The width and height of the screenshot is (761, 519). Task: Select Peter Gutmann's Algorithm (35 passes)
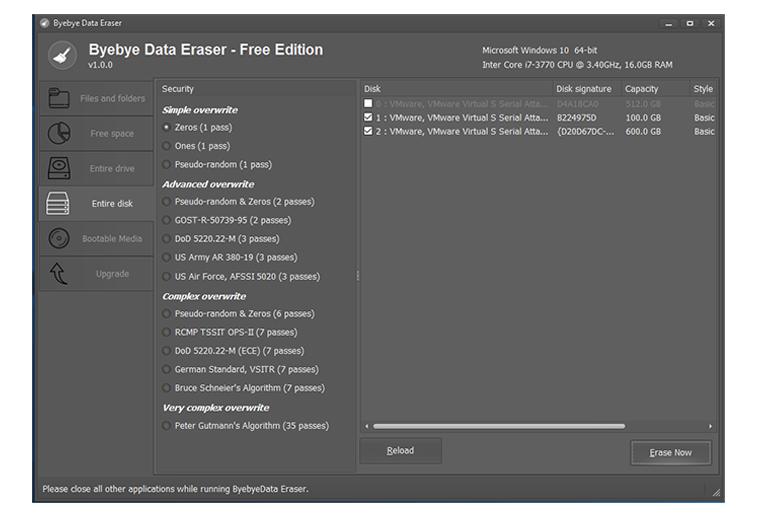click(246, 426)
